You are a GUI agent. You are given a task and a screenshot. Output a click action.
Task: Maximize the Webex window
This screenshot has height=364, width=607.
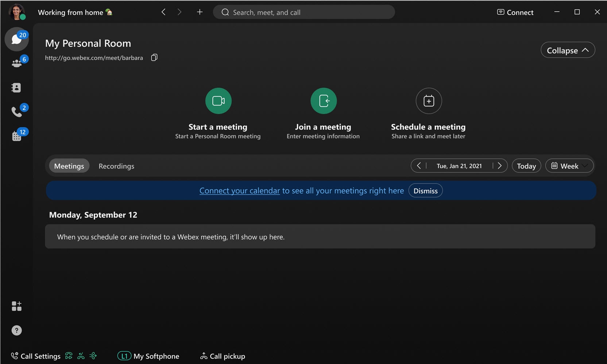[577, 12]
